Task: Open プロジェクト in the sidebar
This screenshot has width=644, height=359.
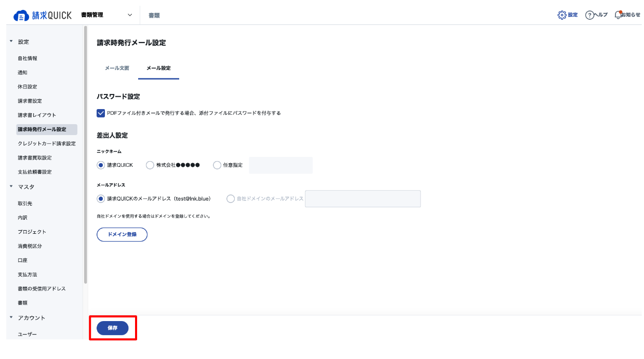Action: tap(32, 232)
